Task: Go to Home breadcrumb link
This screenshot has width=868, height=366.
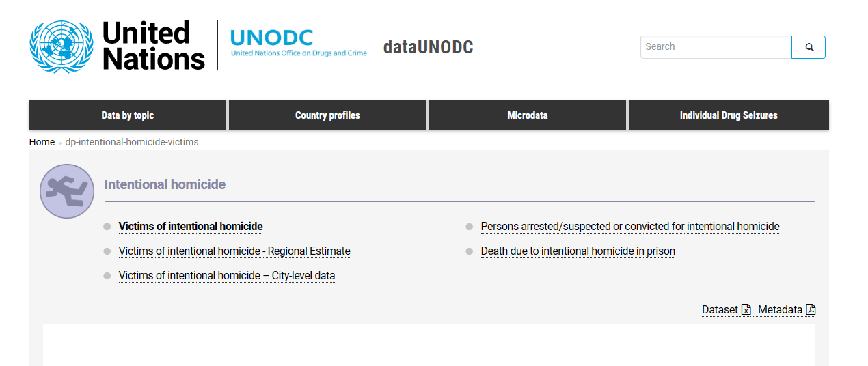Action: pyautogui.click(x=42, y=142)
